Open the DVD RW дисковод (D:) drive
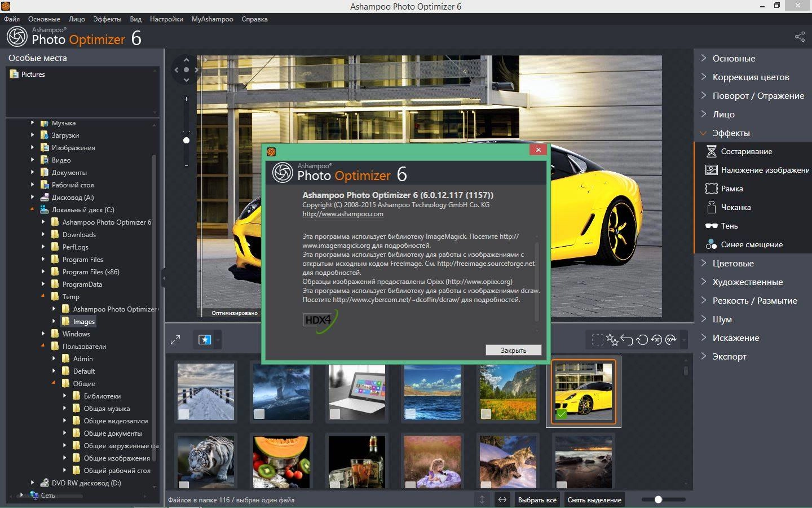 [80, 483]
